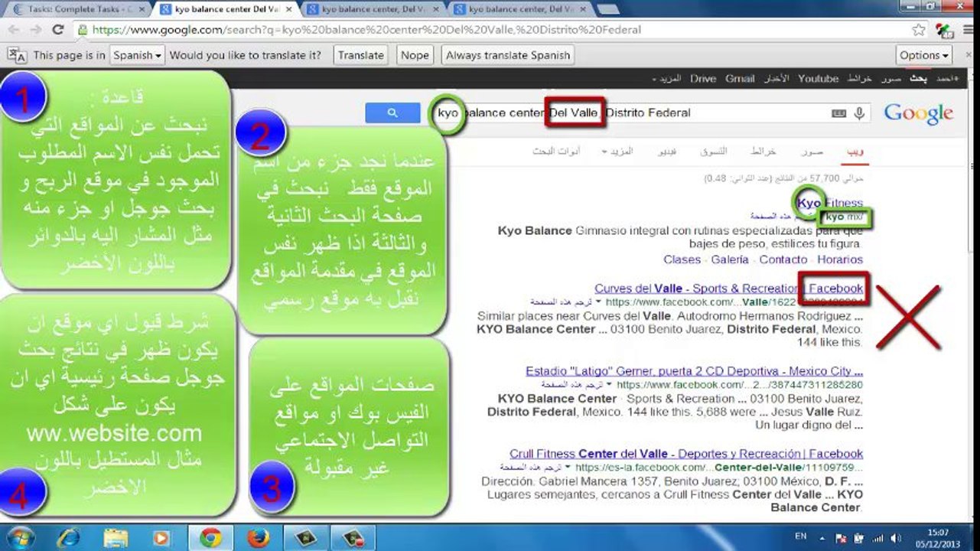Reload the page with the refresh icon
The width and height of the screenshot is (980, 551).
point(57,30)
